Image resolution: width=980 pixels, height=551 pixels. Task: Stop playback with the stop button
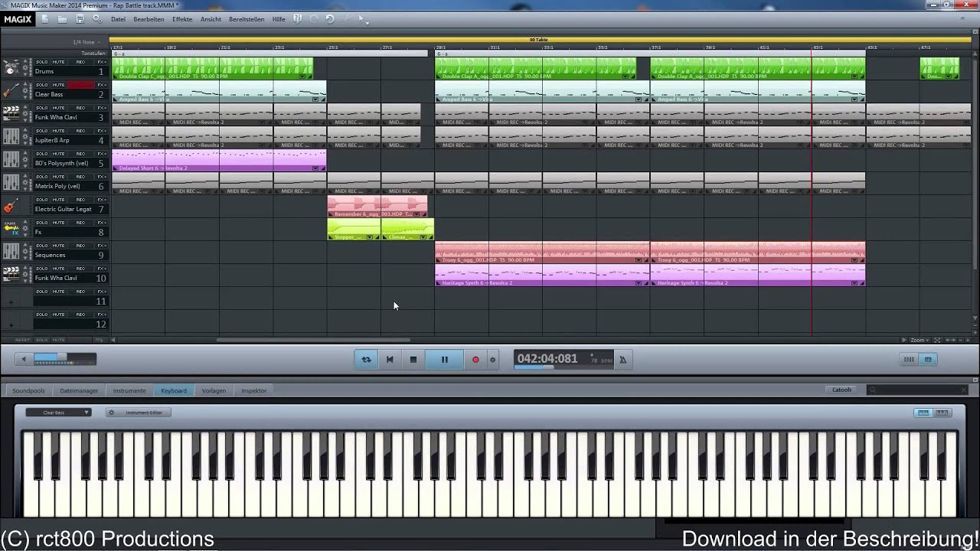(x=413, y=359)
